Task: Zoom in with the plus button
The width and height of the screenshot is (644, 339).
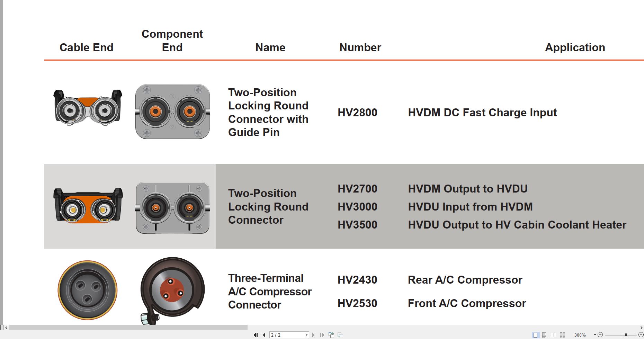Action: point(641,335)
